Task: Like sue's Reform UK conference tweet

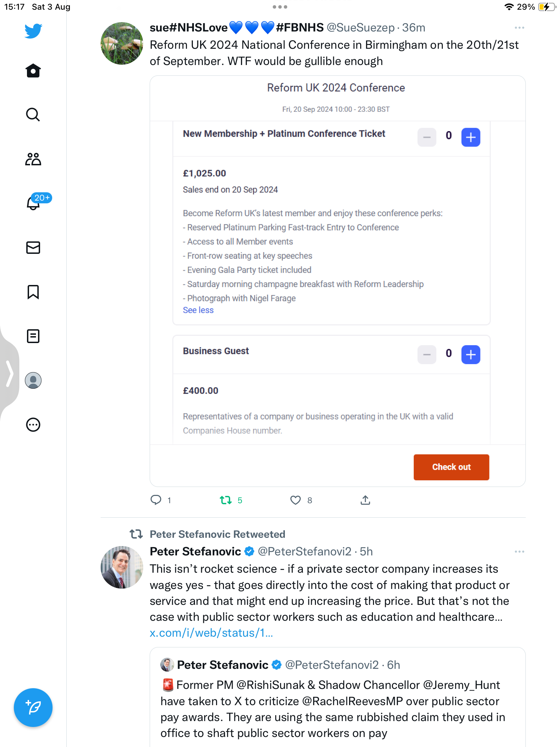Action: 296,500
